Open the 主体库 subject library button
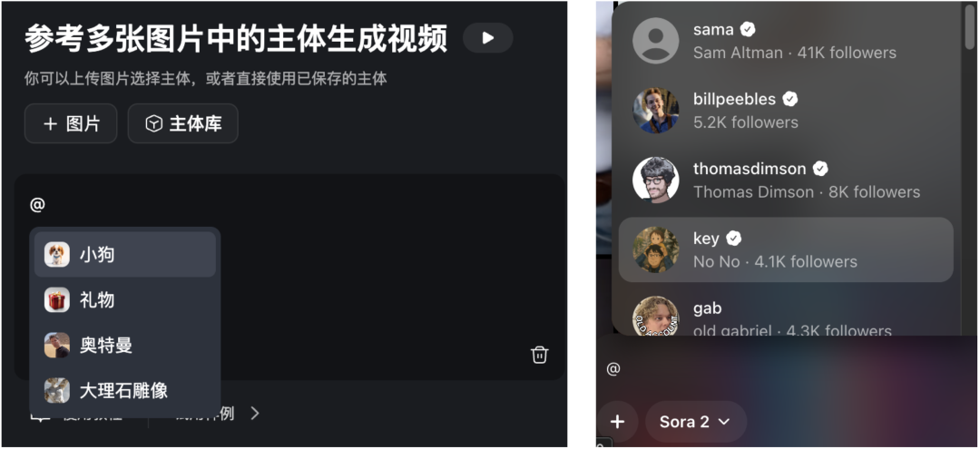980x449 pixels. [x=183, y=123]
